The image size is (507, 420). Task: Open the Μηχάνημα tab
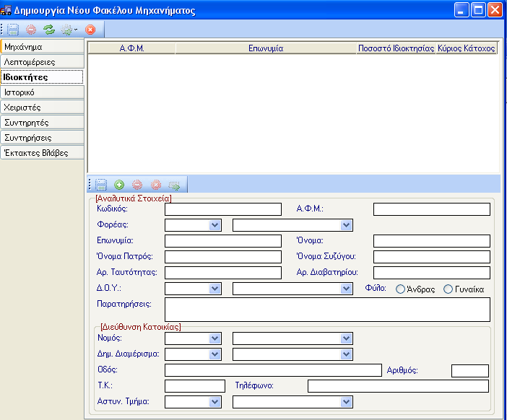tap(43, 47)
